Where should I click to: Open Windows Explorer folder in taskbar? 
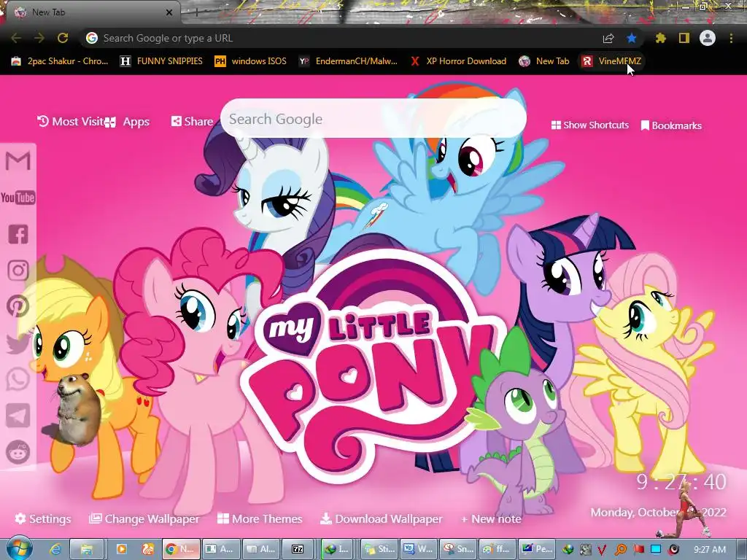(x=86, y=550)
